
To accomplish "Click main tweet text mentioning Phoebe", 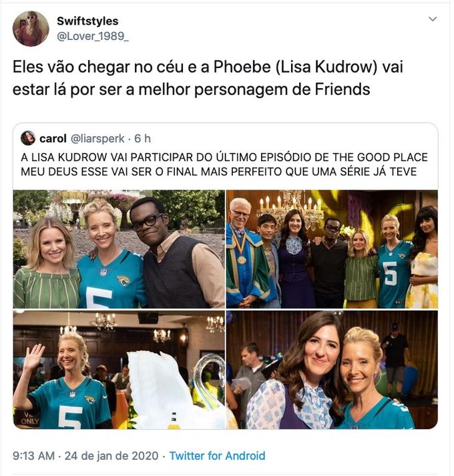I will click(208, 78).
